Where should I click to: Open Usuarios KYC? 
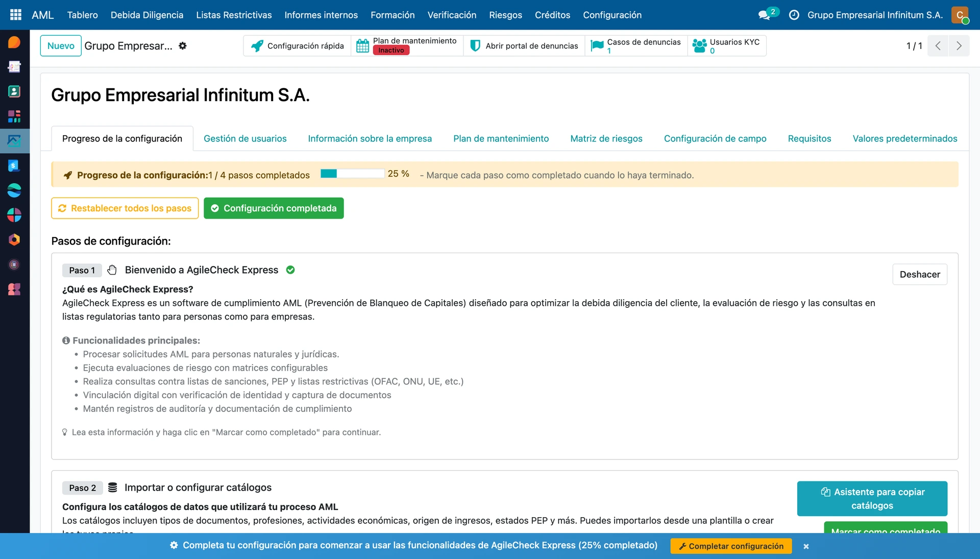tap(726, 46)
